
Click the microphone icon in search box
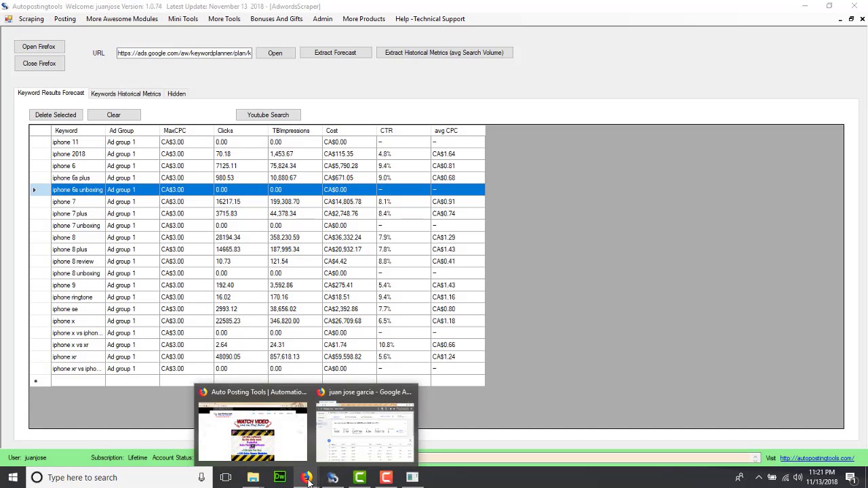coord(201,477)
